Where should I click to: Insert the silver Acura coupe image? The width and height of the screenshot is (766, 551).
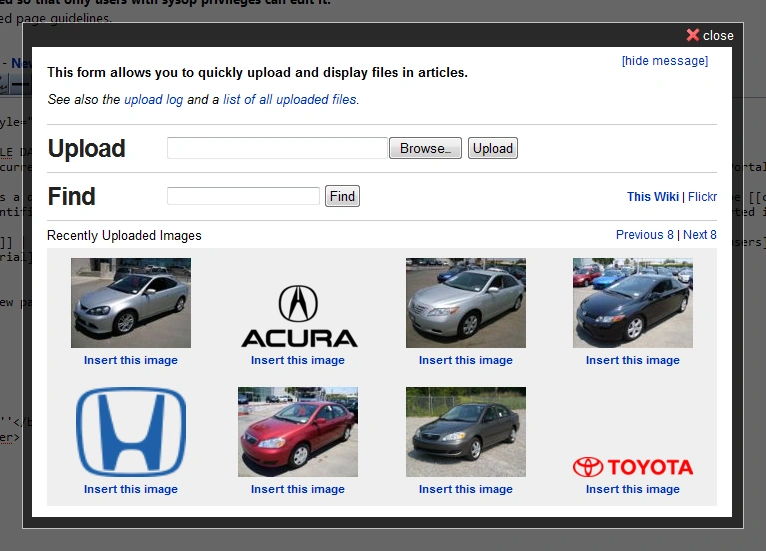(131, 360)
